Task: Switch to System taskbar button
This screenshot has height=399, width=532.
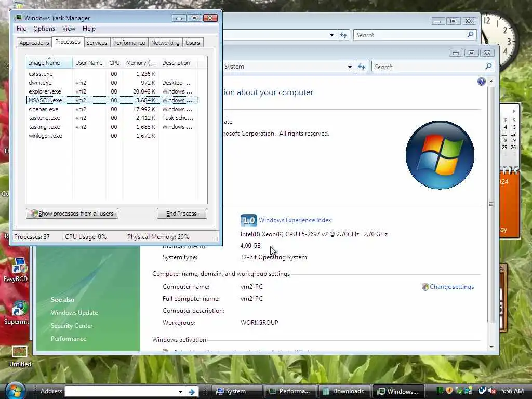Action: (x=237, y=392)
